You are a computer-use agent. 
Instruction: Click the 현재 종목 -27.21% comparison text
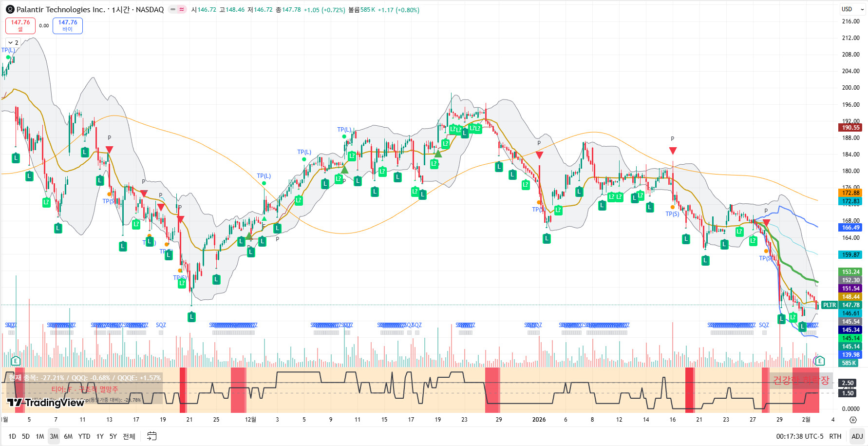coord(84,378)
